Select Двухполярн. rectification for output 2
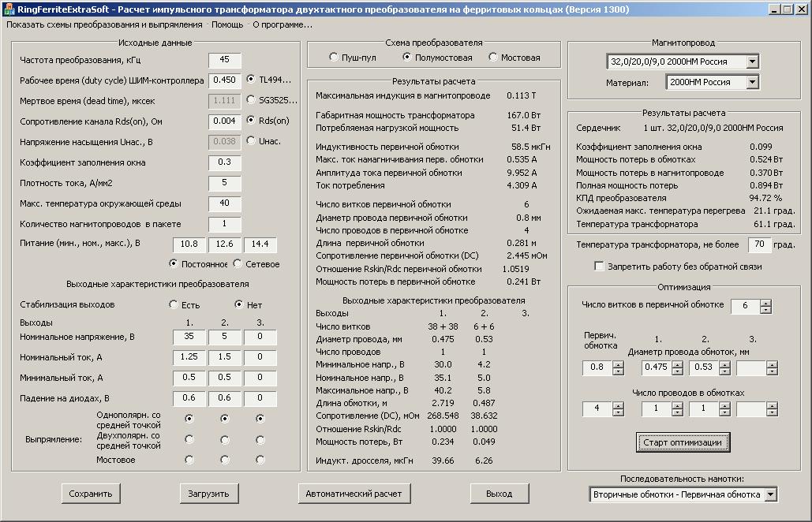This screenshot has width=812, height=522. (x=225, y=440)
